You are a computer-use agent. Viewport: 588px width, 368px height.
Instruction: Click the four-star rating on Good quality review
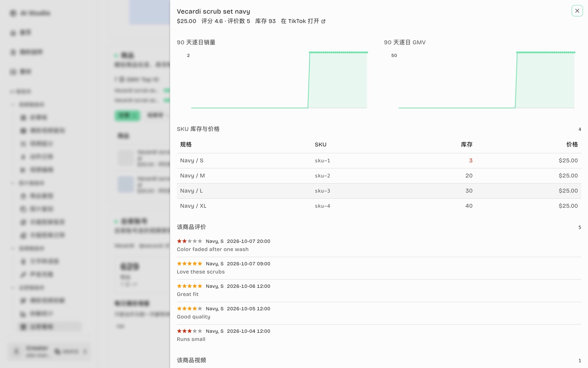(x=189, y=309)
